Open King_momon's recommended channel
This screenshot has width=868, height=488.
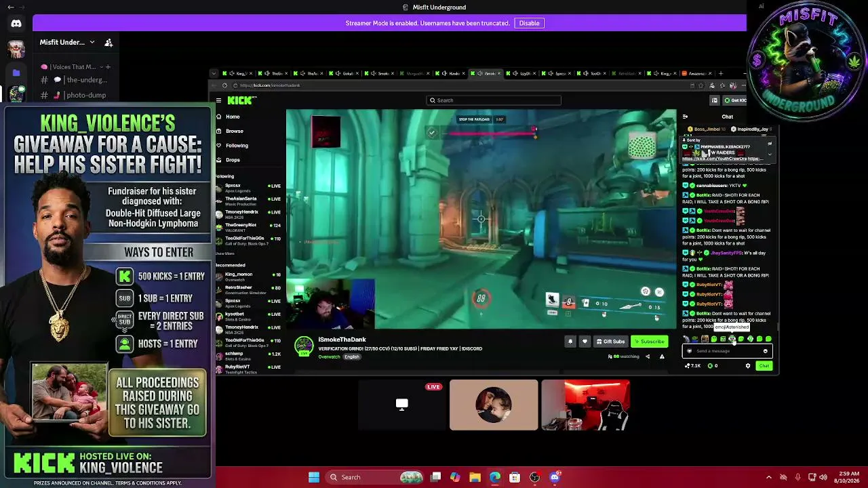pos(248,277)
